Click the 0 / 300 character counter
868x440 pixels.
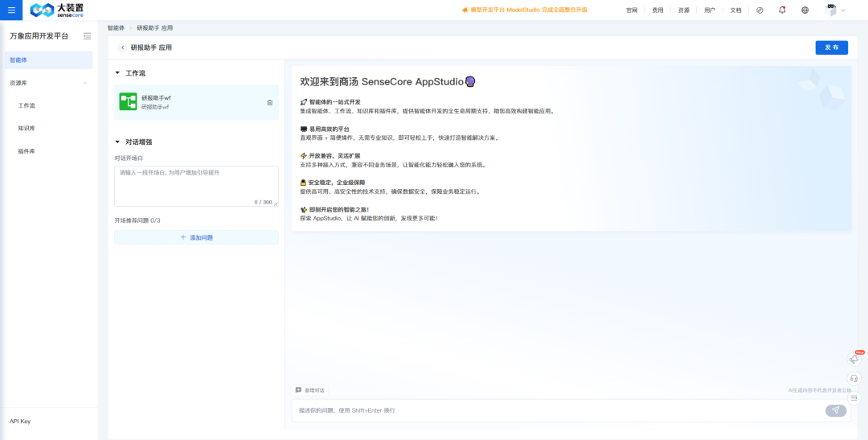pos(263,202)
